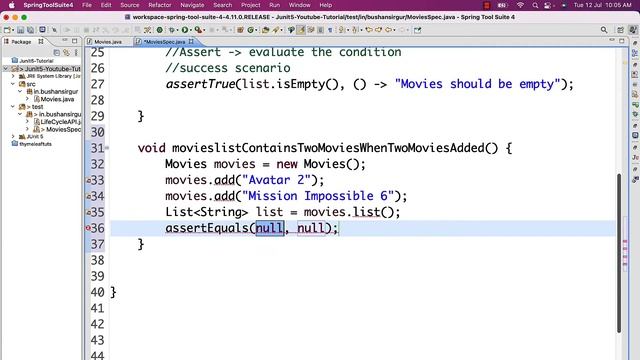Open the Refactor menu
This screenshot has height=360, width=640.
click(x=160, y=5)
